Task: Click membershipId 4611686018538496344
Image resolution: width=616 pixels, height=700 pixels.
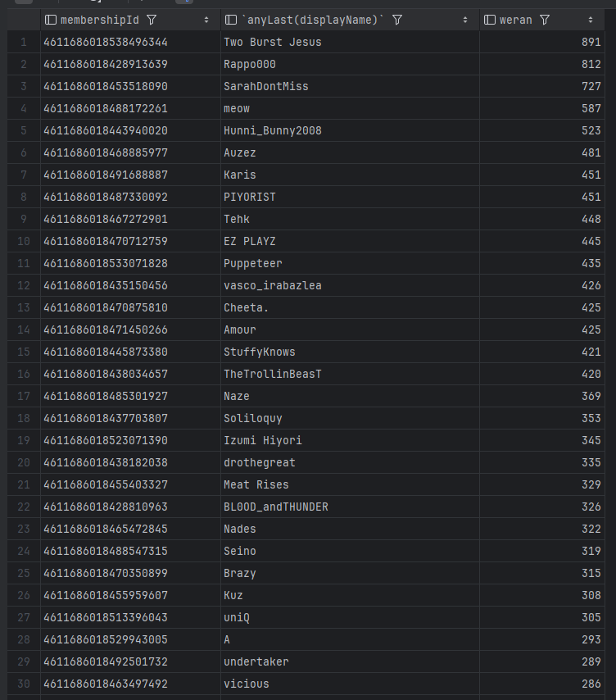Action: click(130, 42)
